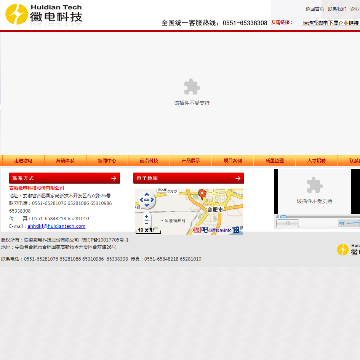
Task: Click the huidiantech.com email link
Action: 56,226
